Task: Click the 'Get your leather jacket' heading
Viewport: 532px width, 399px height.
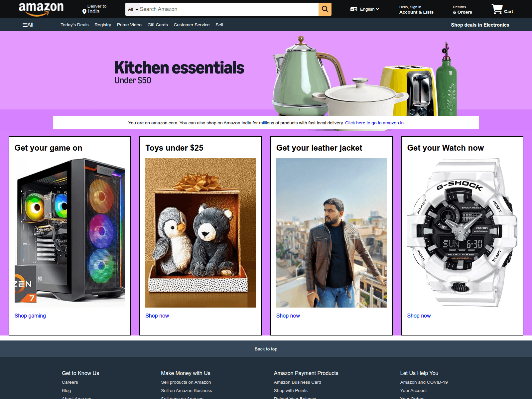Action: (x=319, y=148)
